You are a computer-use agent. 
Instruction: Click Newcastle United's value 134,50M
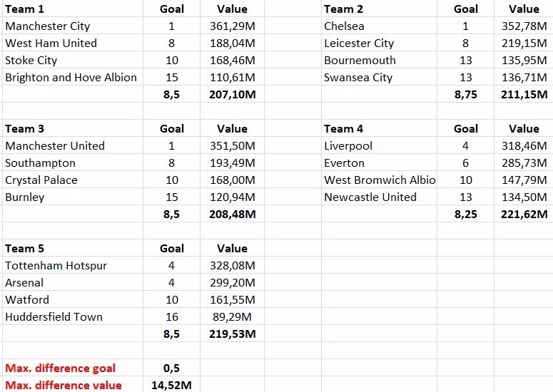pos(524,197)
